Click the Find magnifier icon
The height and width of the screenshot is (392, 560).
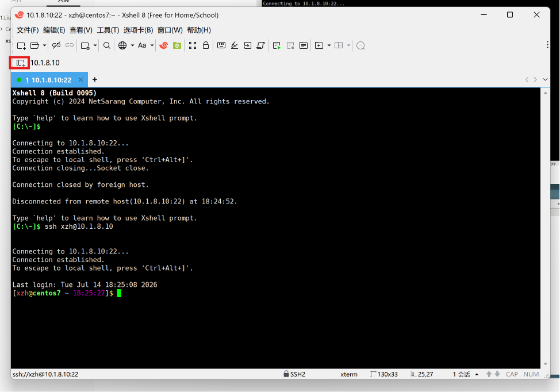click(x=107, y=45)
